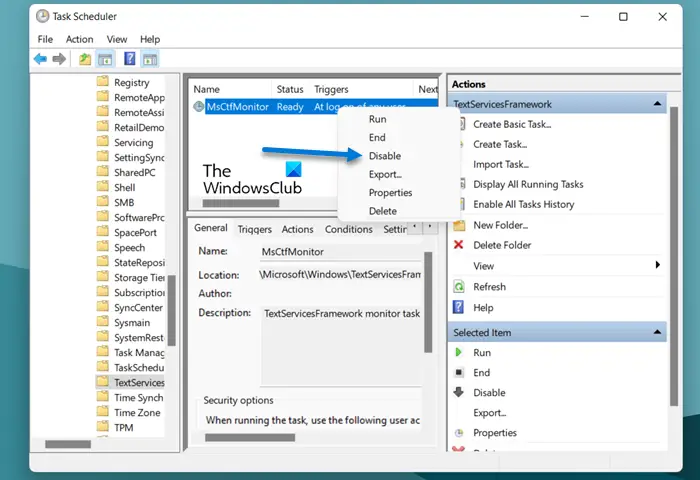Open the Action menu

click(x=79, y=39)
